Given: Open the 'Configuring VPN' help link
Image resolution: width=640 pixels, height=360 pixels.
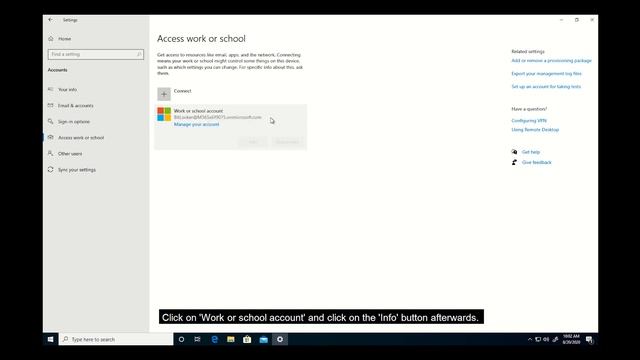Looking at the screenshot, I should click(x=529, y=121).
